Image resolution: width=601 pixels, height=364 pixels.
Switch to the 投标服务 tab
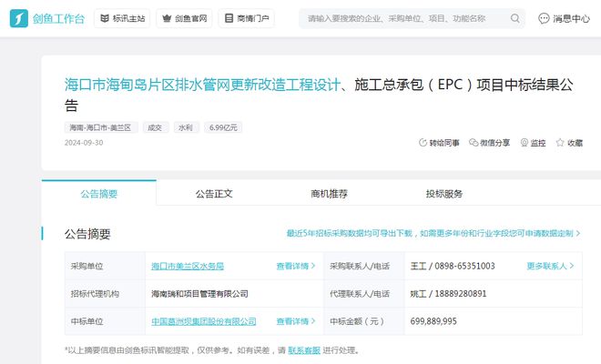pos(443,194)
